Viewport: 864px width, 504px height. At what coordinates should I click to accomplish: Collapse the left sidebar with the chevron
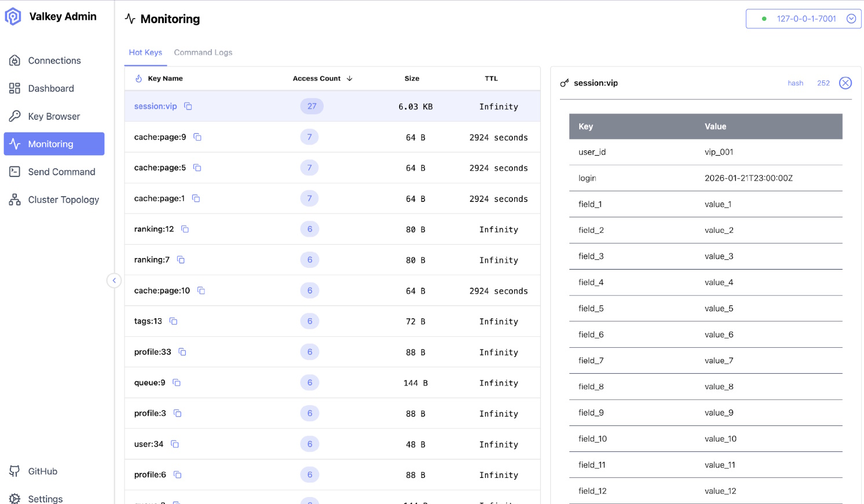click(114, 280)
